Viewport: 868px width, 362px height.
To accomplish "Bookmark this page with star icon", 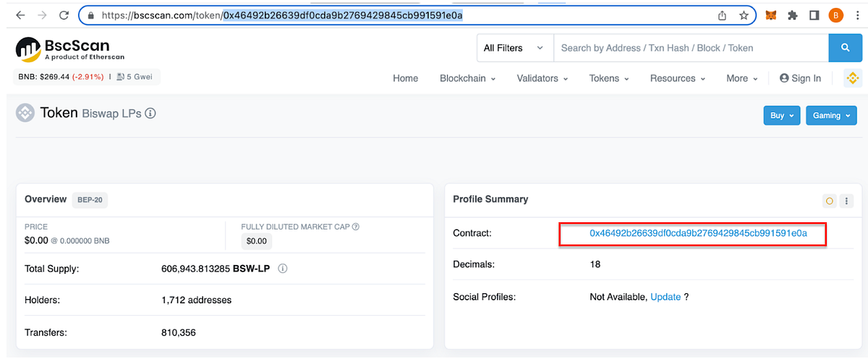I will pos(744,15).
